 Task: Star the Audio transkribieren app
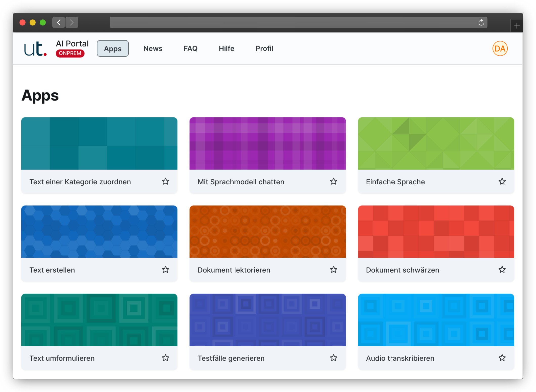pos(502,358)
